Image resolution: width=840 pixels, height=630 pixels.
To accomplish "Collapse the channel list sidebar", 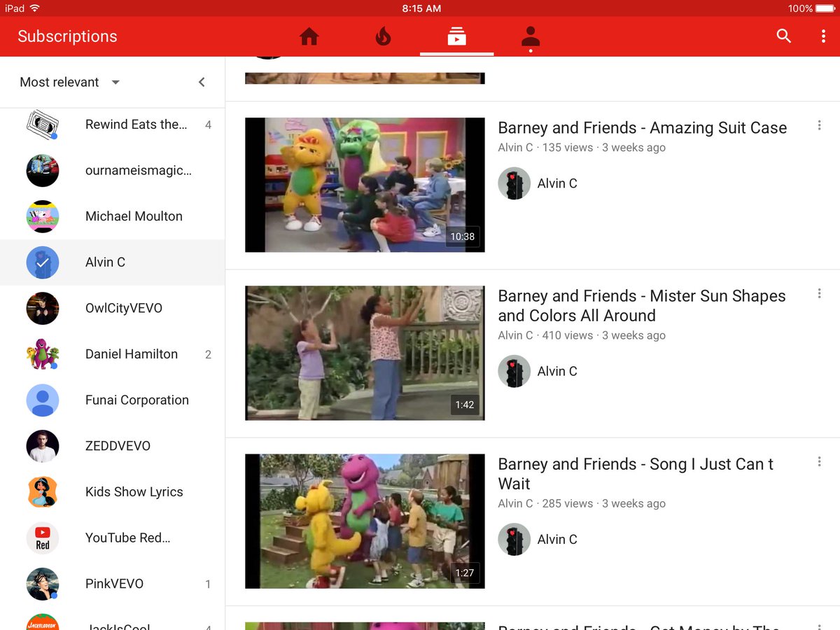I will tap(202, 82).
